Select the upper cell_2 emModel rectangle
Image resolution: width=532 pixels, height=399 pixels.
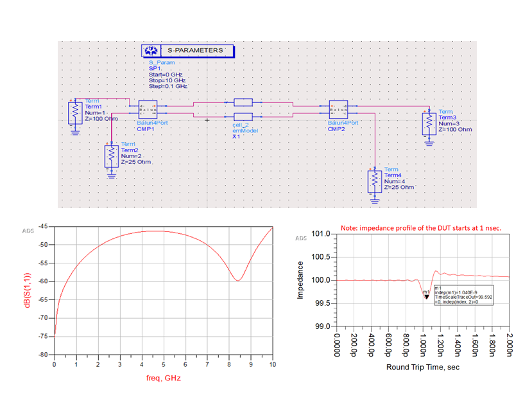point(243,102)
